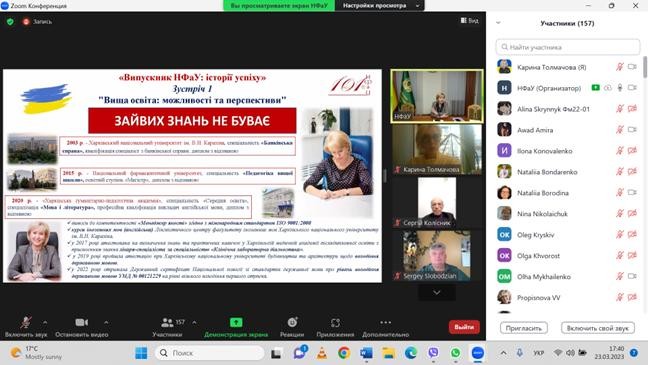Open the More (three dots) menu
The height and width of the screenshot is (365, 648).
point(385,322)
